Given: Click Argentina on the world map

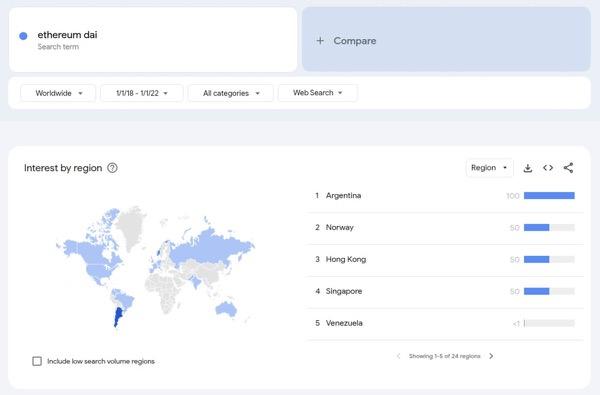Looking at the screenshot, I should tap(118, 317).
